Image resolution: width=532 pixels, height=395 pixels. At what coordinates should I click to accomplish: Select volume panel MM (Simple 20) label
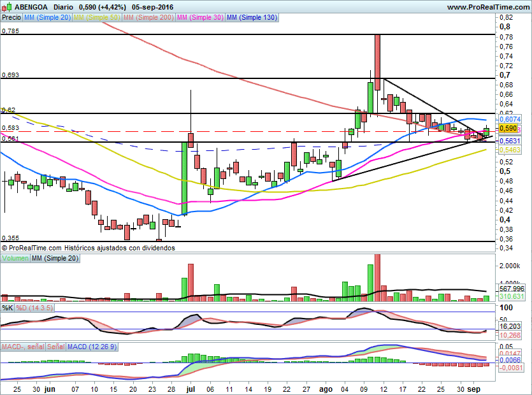55,258
